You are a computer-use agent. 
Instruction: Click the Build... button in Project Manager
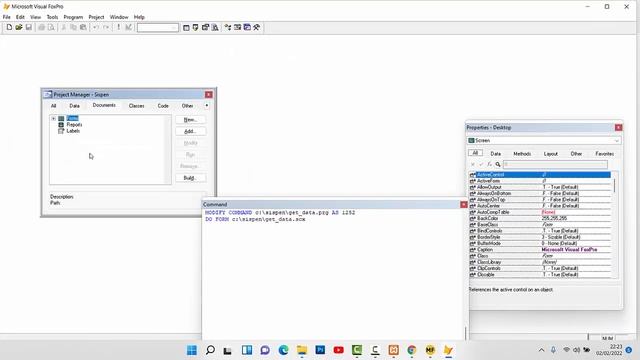(x=190, y=178)
